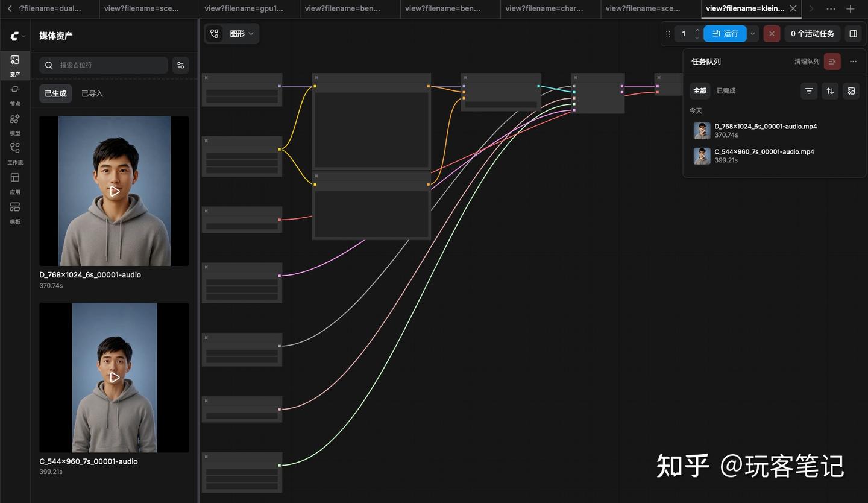Click the 0 个活动任务 button

point(813,34)
